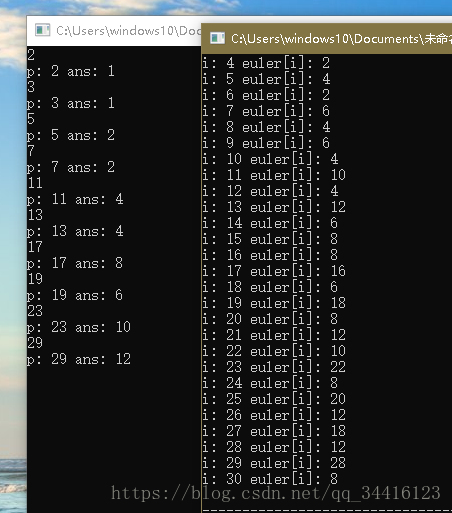The width and height of the screenshot is (452, 513).
Task: Select the 'i: 23 euler[i]: 22' line
Action: point(274,367)
